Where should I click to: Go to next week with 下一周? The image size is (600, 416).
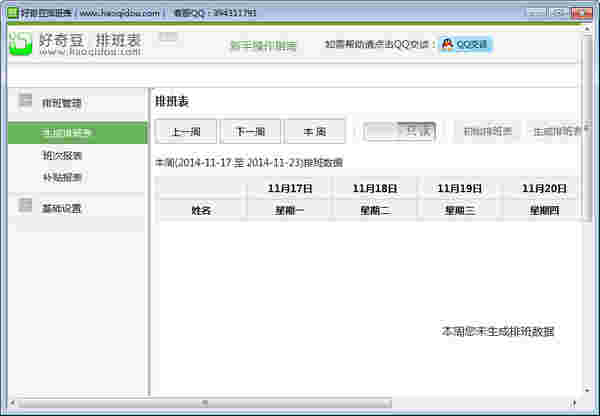click(x=251, y=132)
